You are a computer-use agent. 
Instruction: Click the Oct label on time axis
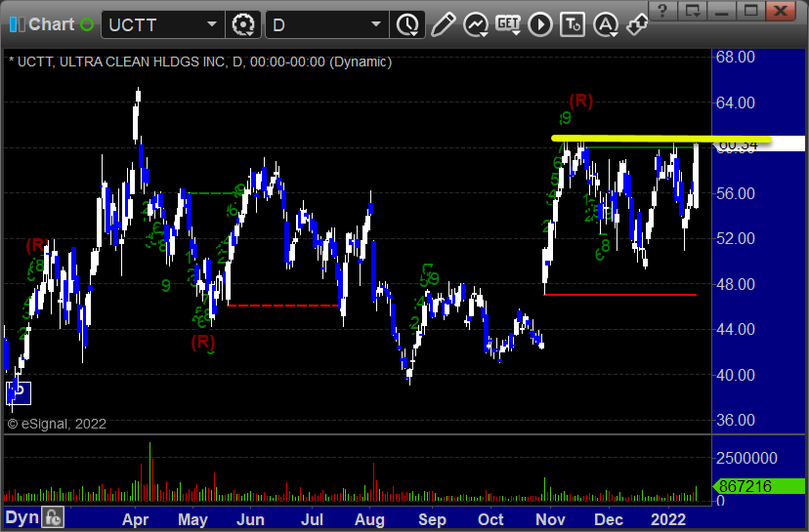click(490, 519)
